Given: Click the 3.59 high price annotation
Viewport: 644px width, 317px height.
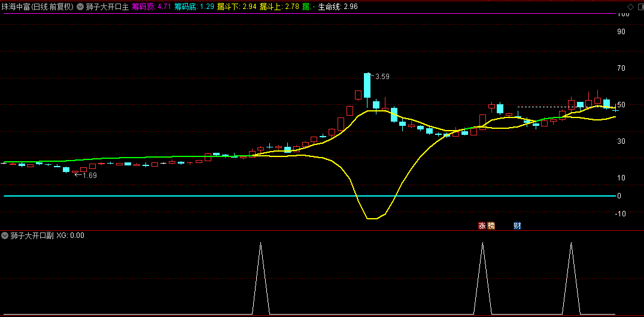Looking at the screenshot, I should [x=382, y=76].
